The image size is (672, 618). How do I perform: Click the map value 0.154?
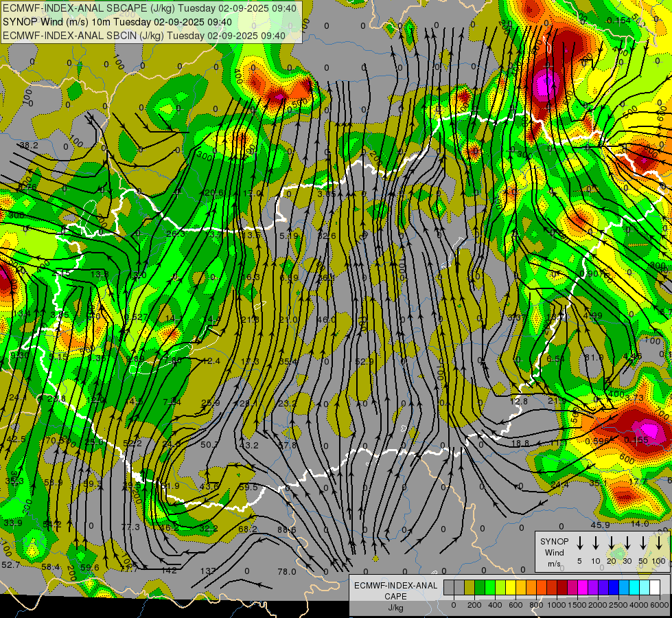(619, 21)
